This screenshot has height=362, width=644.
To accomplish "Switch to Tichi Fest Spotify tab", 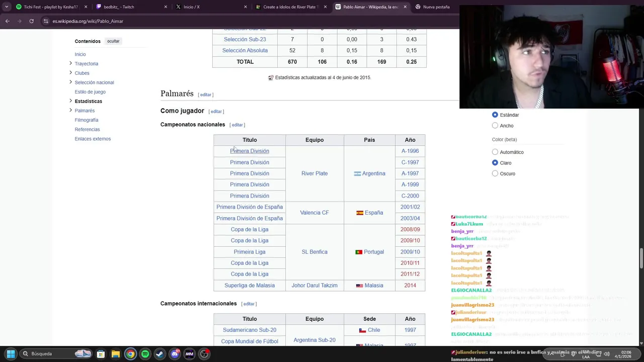I will coord(48,7).
